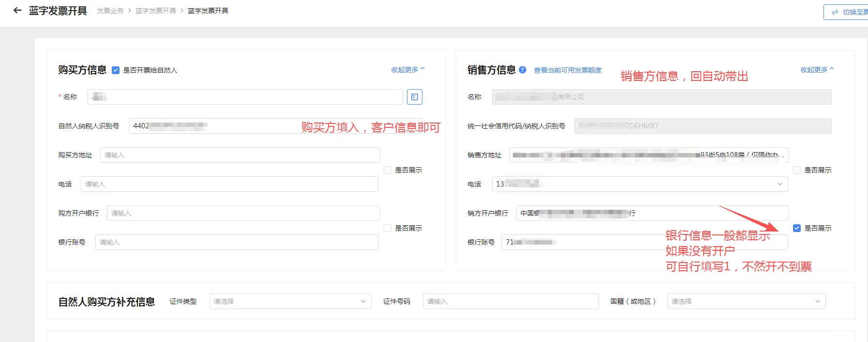The width and height of the screenshot is (868, 342).
Task: Click the 购买方地址 input field
Action: (x=240, y=155)
